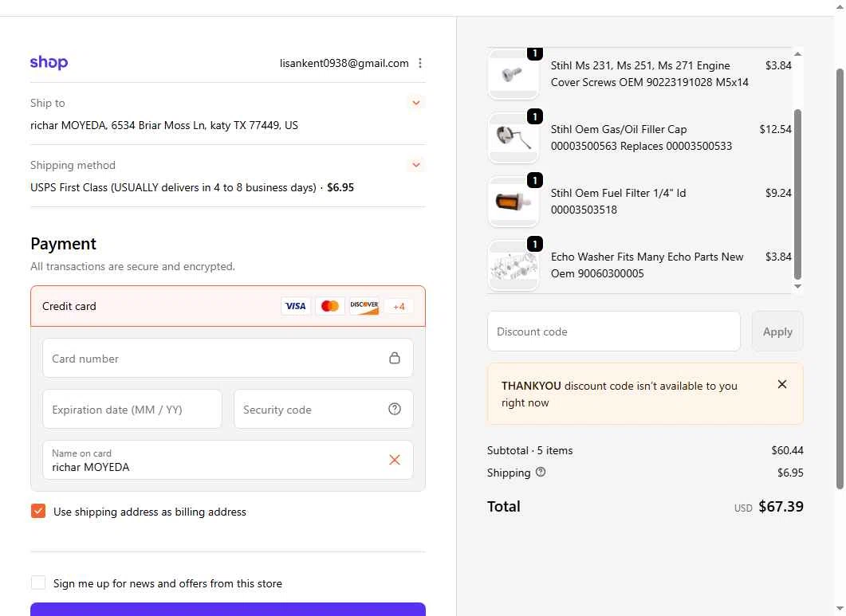The image size is (846, 616).
Task: Click the Shipping info help icon
Action: coord(540,472)
